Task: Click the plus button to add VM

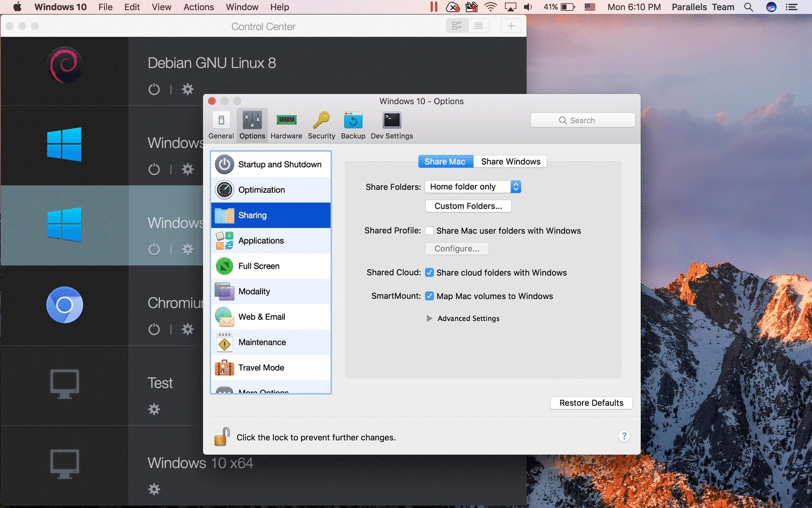Action: pos(511,26)
